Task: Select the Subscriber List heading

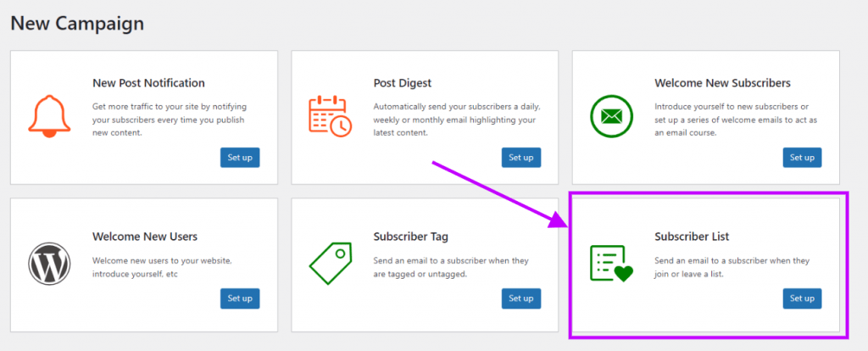Action: [692, 237]
